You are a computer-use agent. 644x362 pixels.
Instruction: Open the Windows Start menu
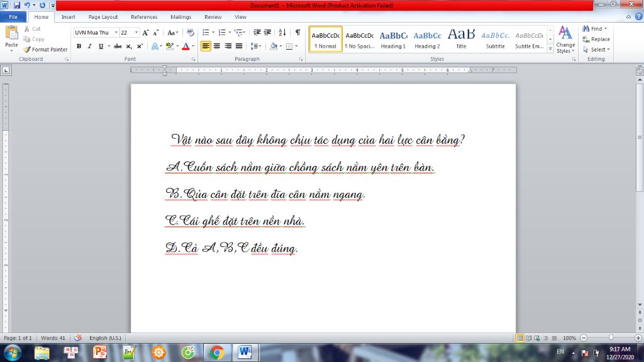(12, 353)
